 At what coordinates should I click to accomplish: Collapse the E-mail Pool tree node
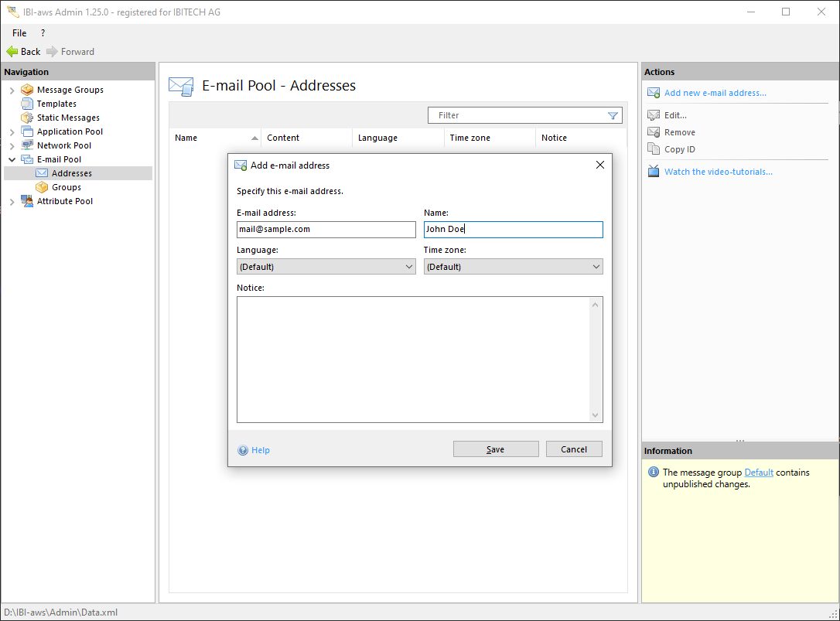pyautogui.click(x=12, y=159)
